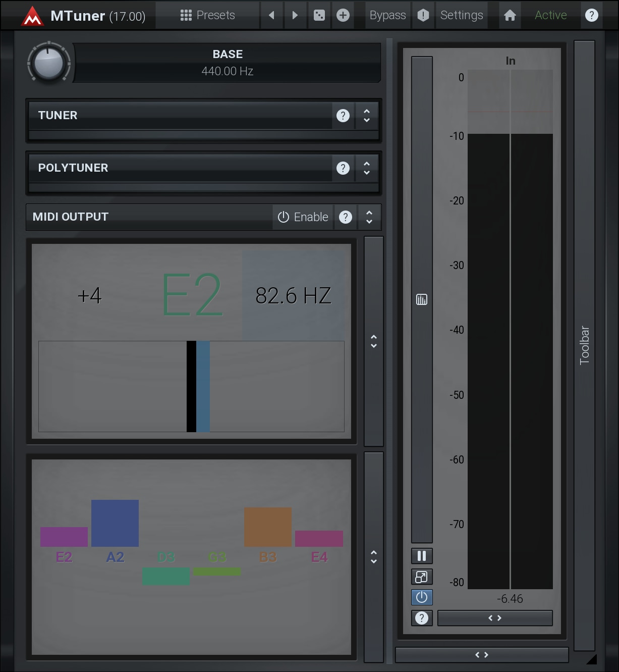Expand the POLYTUNER section chevrons
This screenshot has height=672, width=619.
(x=367, y=168)
